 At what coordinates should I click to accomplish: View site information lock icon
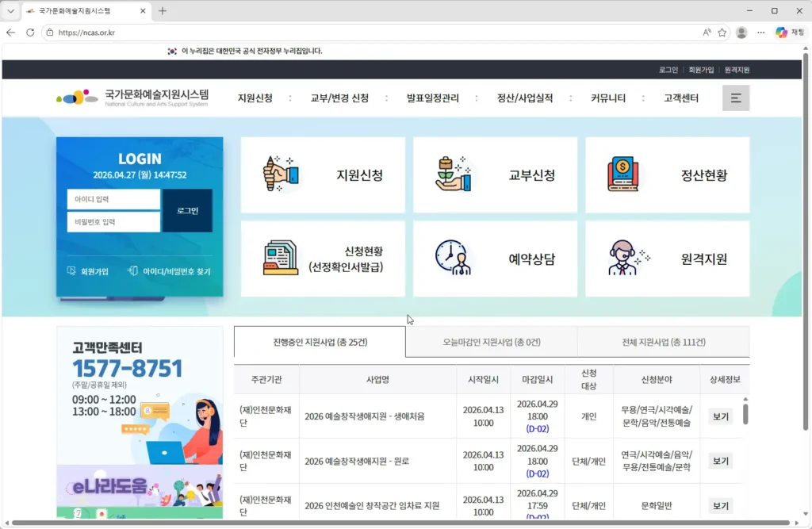coord(50,33)
